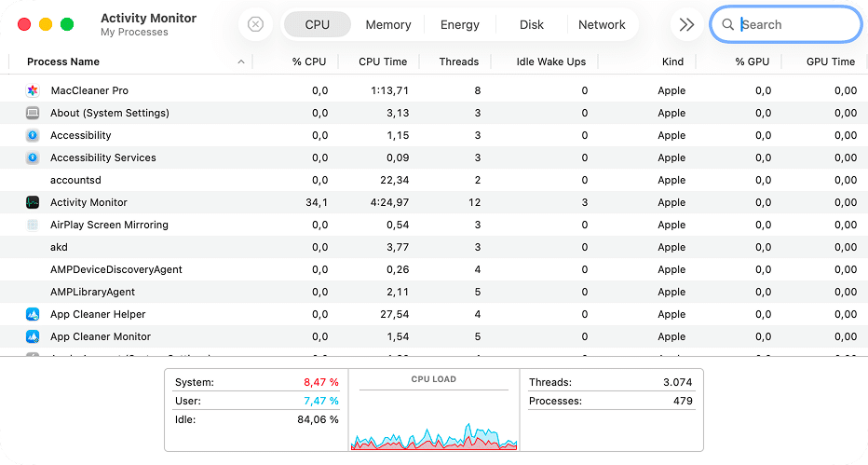Click the Processes total 479
Screen dimensions: 868x465
click(683, 401)
